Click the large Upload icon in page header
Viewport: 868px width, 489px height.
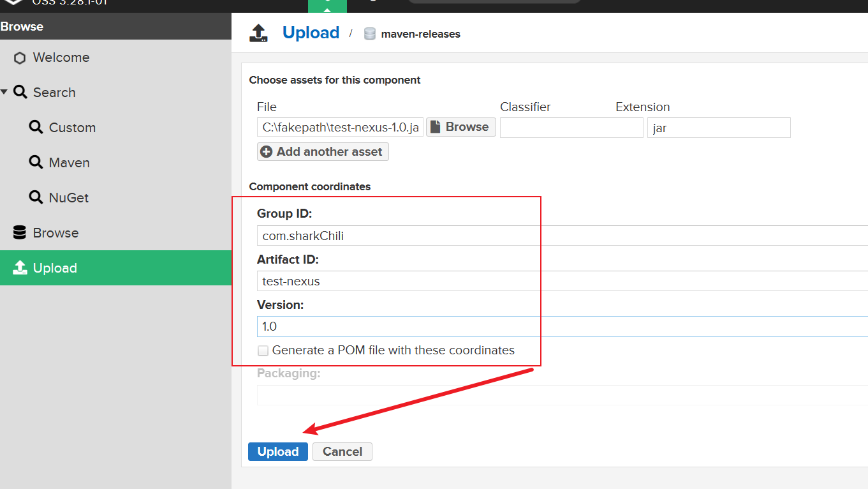pos(258,33)
